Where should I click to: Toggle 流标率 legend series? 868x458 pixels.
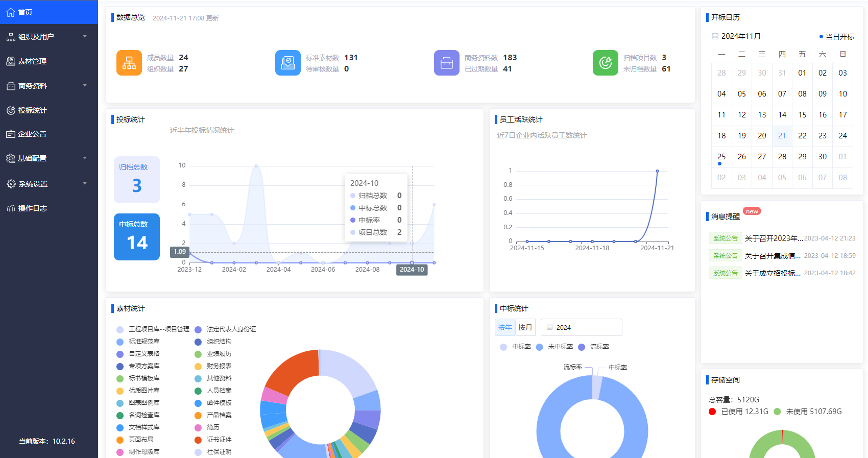(593, 347)
